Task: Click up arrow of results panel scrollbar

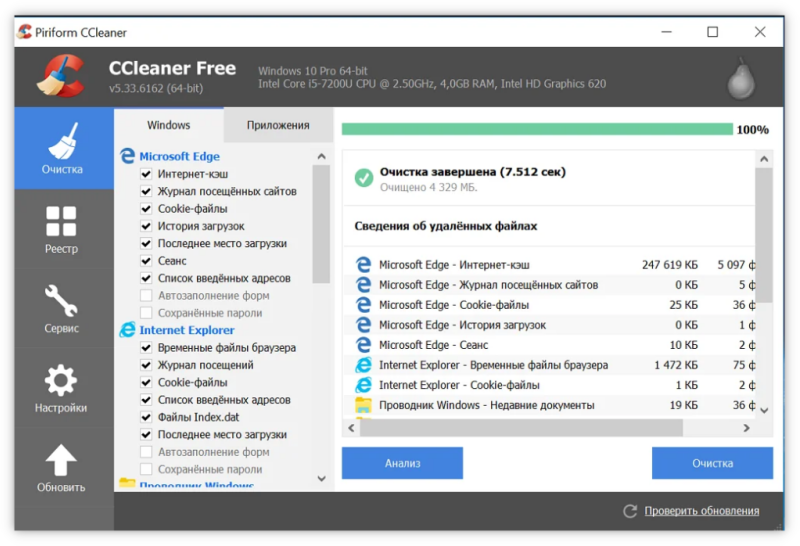Action: click(764, 159)
